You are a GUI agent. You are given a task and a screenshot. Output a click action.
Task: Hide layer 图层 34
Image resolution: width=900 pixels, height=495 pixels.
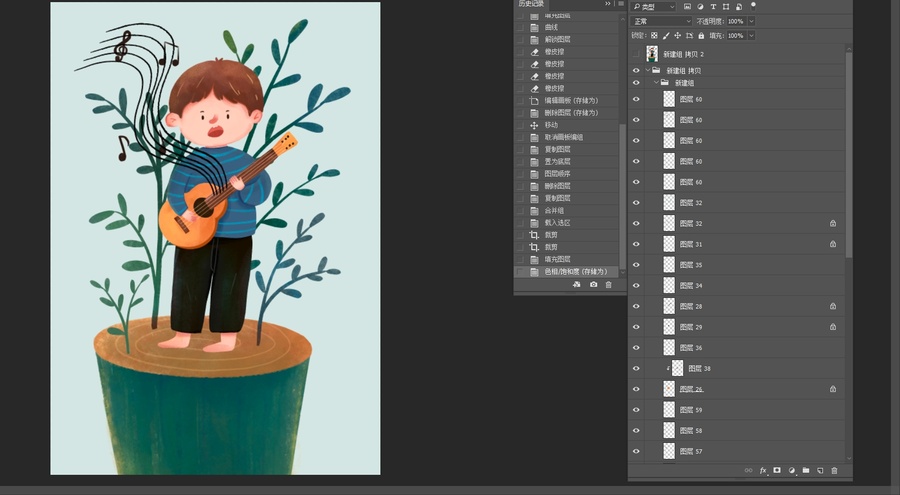coord(636,285)
